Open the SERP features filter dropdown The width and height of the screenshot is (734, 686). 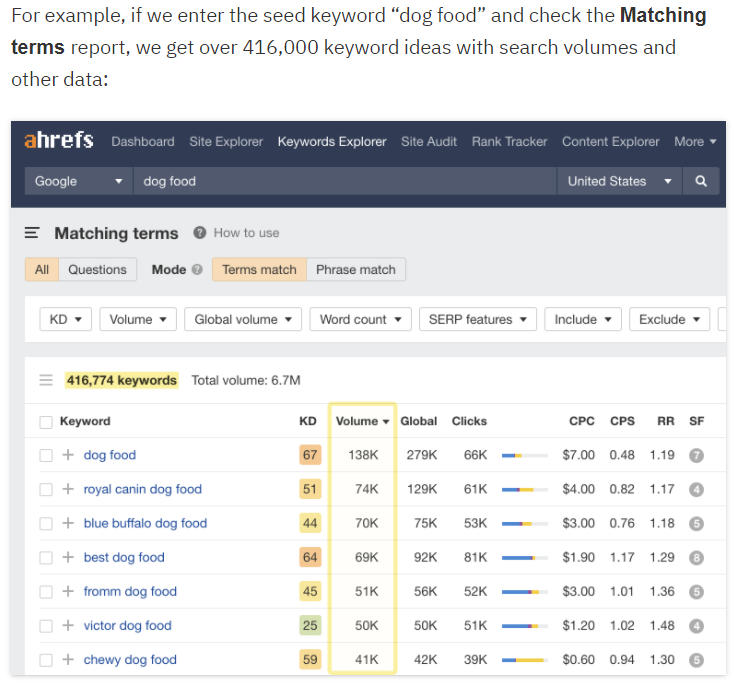477,319
